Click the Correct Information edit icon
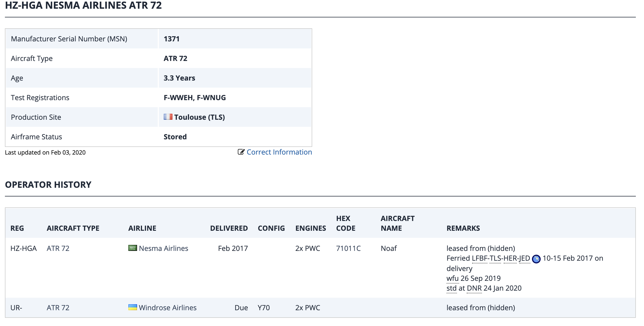Image resolution: width=644 pixels, height=326 pixels. tap(241, 152)
